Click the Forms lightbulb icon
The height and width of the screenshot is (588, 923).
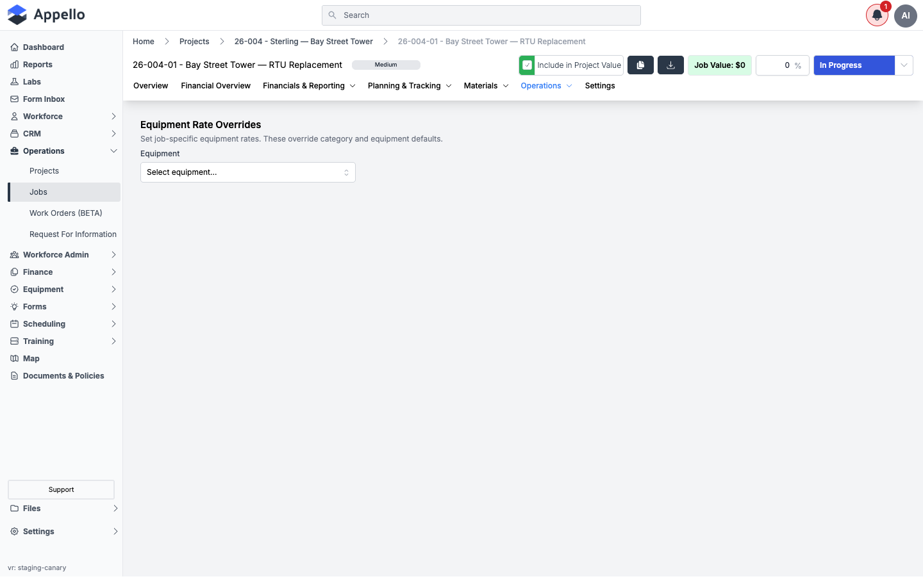pos(14,307)
